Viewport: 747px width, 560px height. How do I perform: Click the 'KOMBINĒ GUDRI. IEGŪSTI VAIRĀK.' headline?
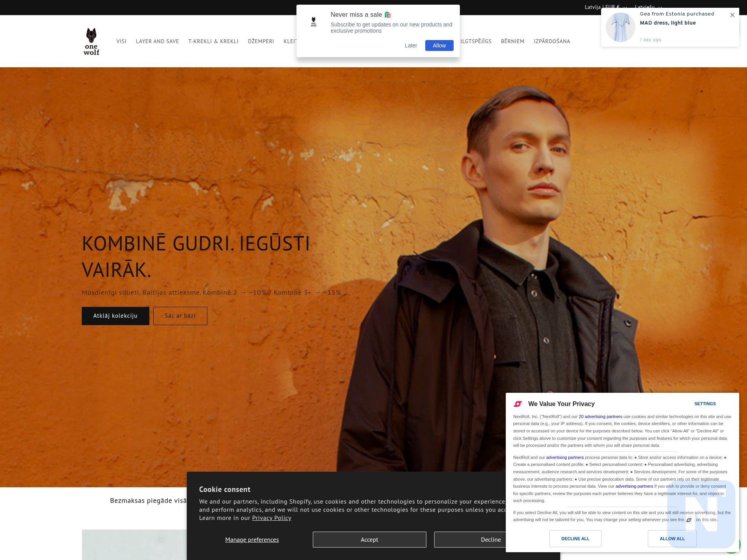coord(196,256)
